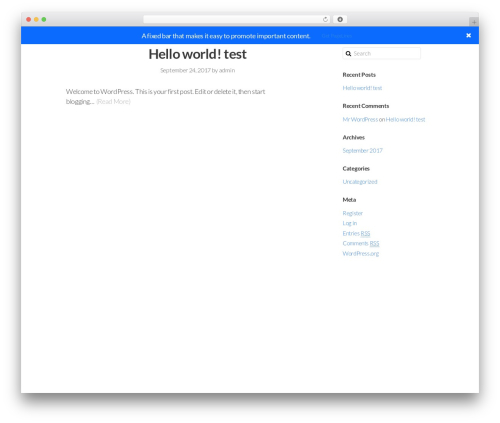500x423 pixels.
Task: Click the faint link in the blue bar
Action: coord(337,36)
